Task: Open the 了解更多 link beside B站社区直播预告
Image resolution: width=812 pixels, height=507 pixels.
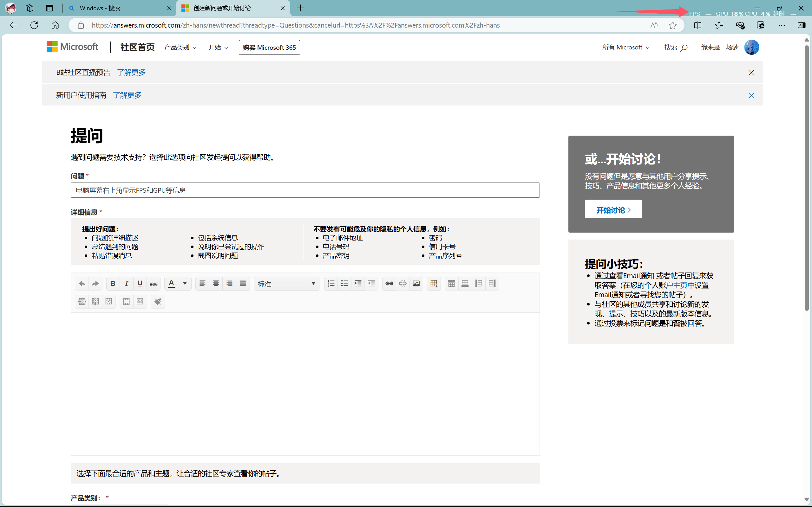Action: tap(131, 73)
